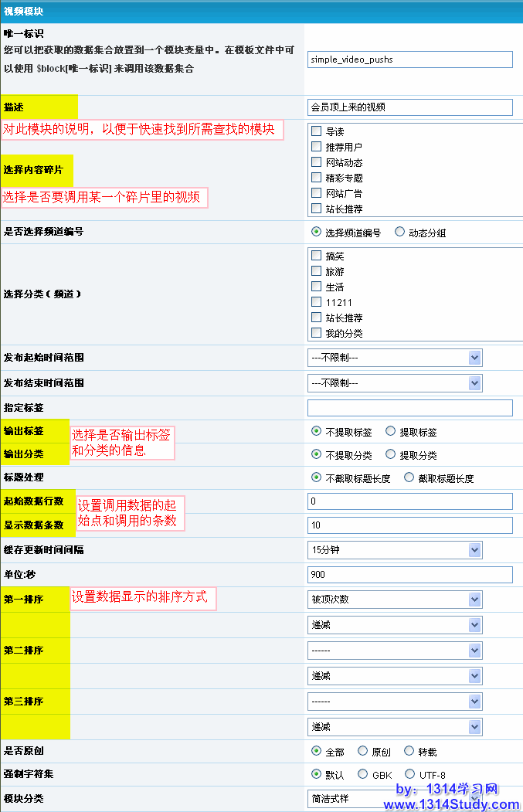Open the 模块分类 dropdown showing 简洁式样
The image size is (523, 812).
pos(395,798)
